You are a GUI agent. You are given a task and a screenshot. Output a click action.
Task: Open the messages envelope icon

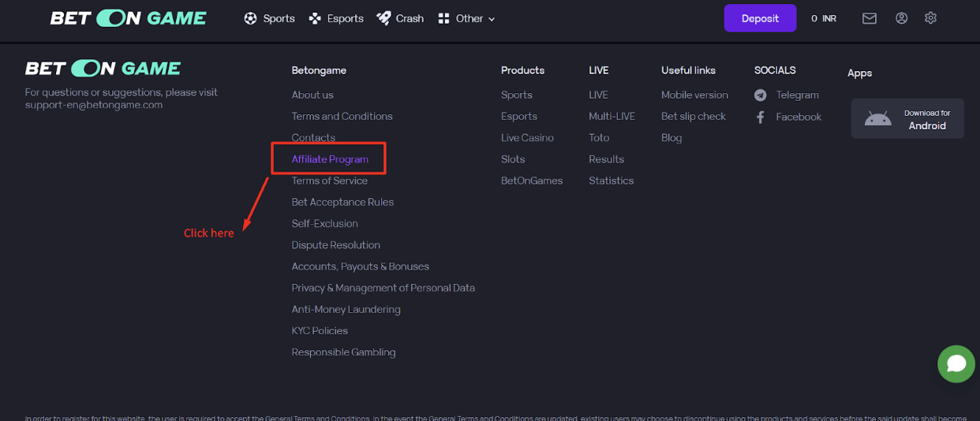pyautogui.click(x=870, y=18)
